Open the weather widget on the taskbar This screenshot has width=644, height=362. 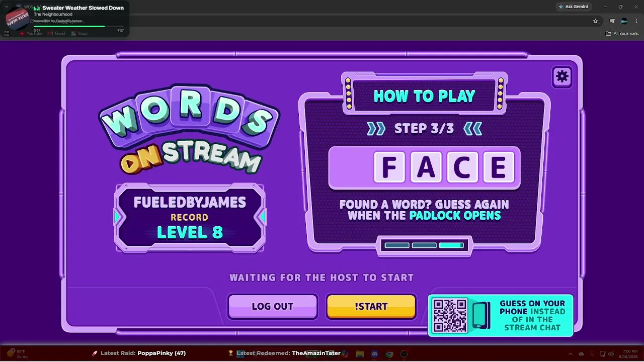[x=17, y=353]
